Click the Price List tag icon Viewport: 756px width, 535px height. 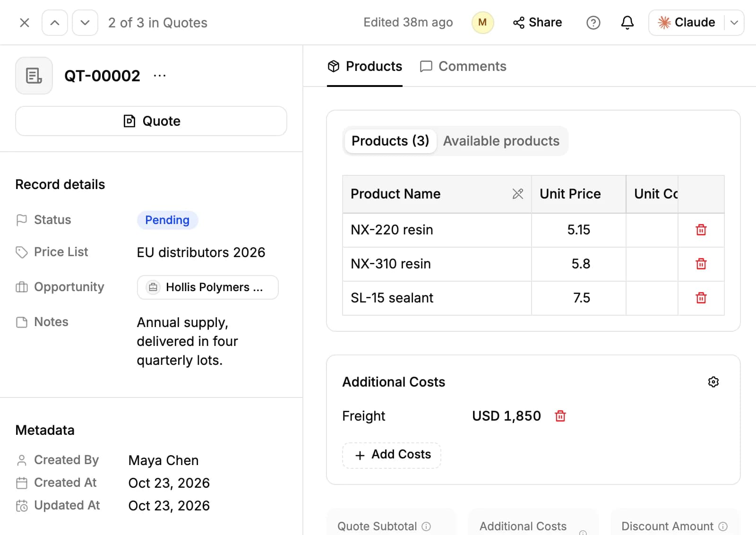(22, 252)
